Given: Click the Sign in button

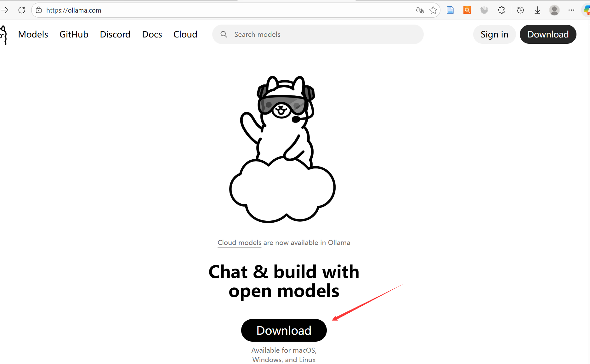Looking at the screenshot, I should coord(494,34).
